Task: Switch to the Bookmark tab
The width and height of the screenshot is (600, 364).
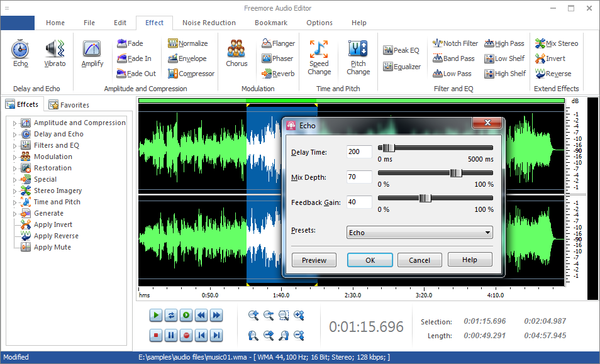Action: (x=271, y=23)
